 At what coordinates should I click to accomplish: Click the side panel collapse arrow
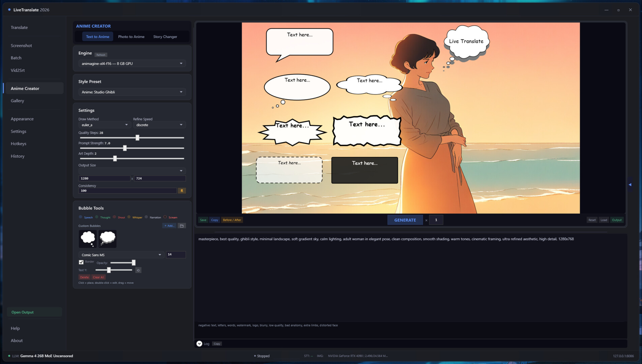630,185
